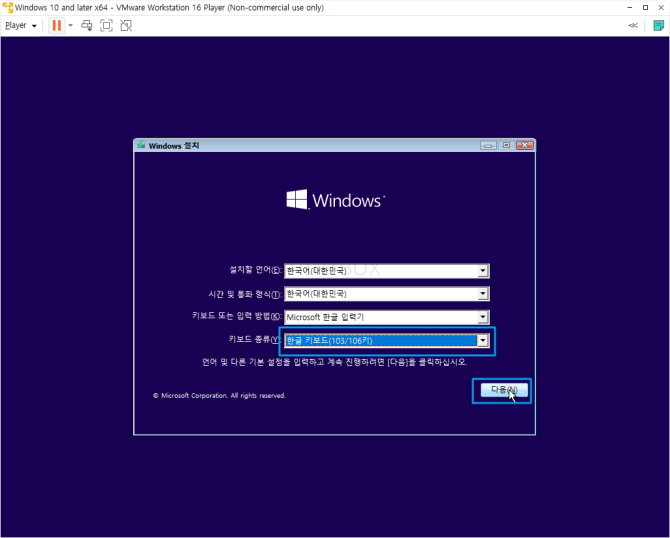Maximize the Windows 설치 dialog

point(506,146)
